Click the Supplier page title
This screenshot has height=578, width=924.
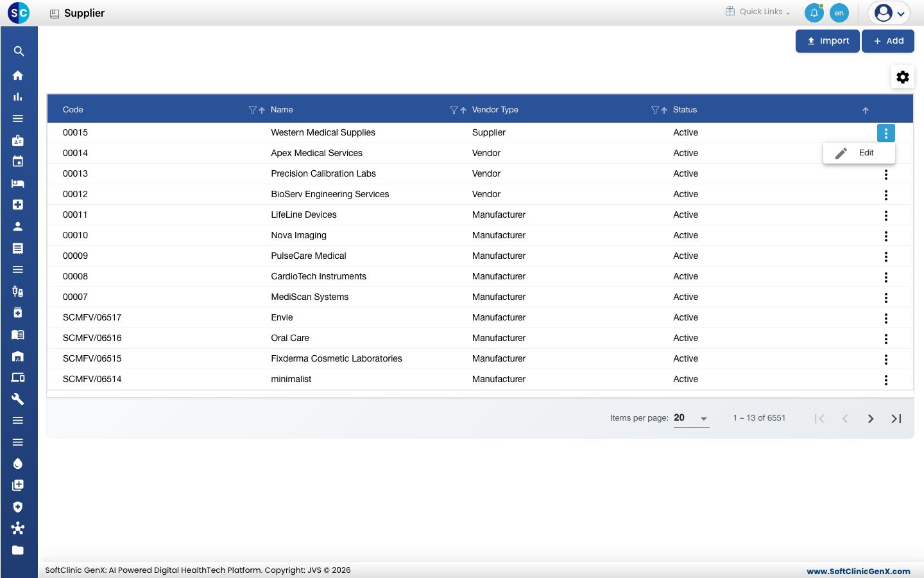84,13
